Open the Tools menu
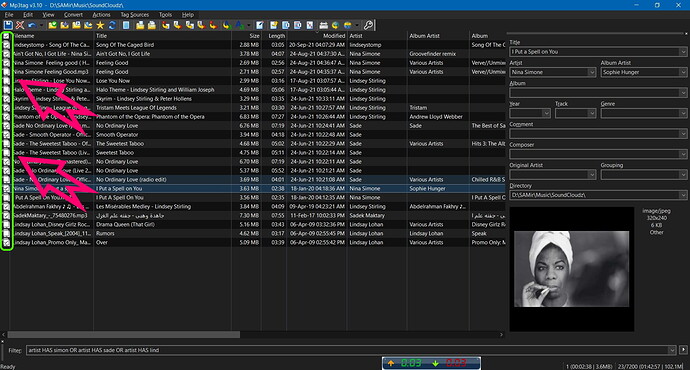The width and height of the screenshot is (690, 370). (x=165, y=15)
